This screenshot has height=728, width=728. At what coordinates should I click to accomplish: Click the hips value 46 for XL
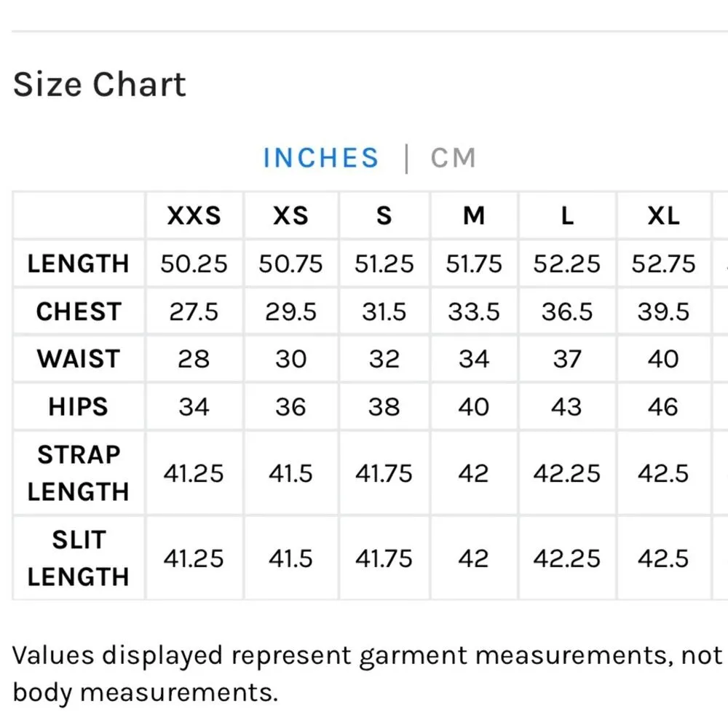point(663,406)
